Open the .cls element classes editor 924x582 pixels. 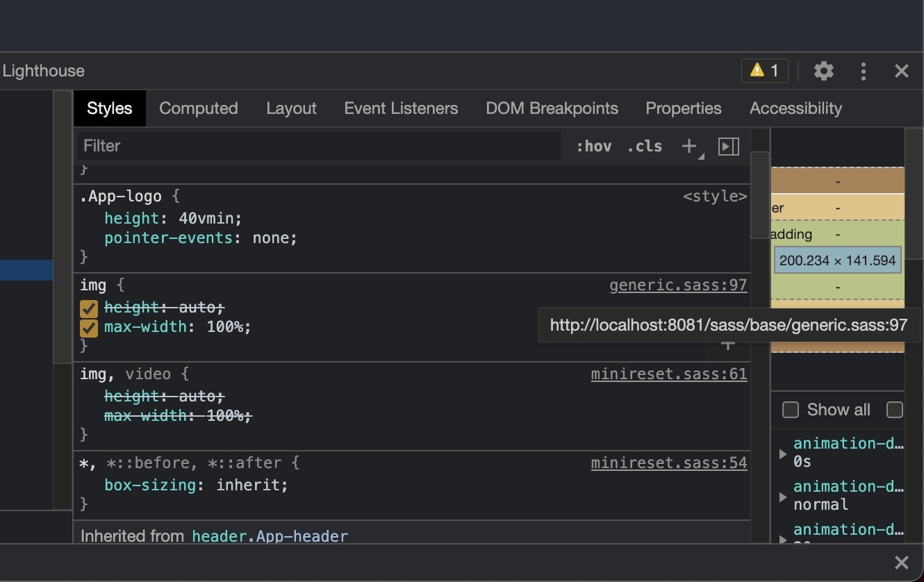pyautogui.click(x=644, y=146)
